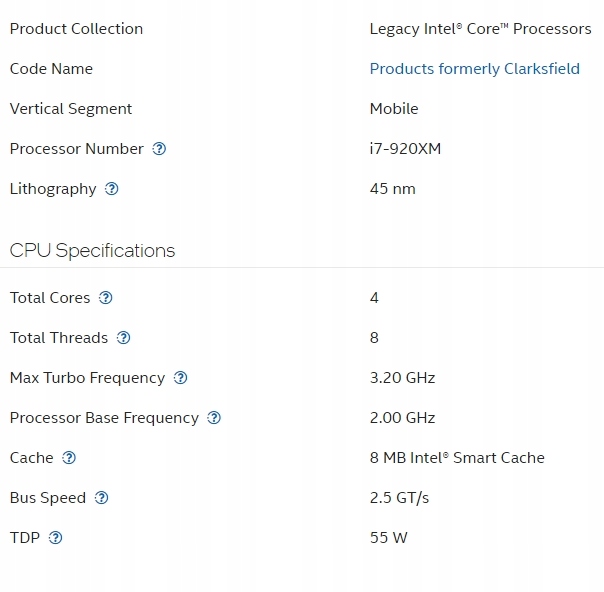Select the 2.5 GT/s bus speed value
Screen dimensions: 604x592
[x=399, y=498]
